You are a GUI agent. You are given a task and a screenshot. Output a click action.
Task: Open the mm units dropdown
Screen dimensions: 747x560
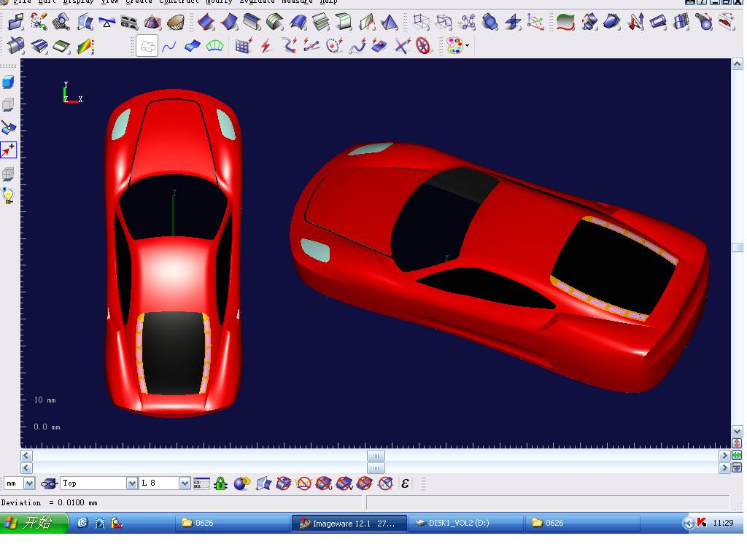pos(29,483)
